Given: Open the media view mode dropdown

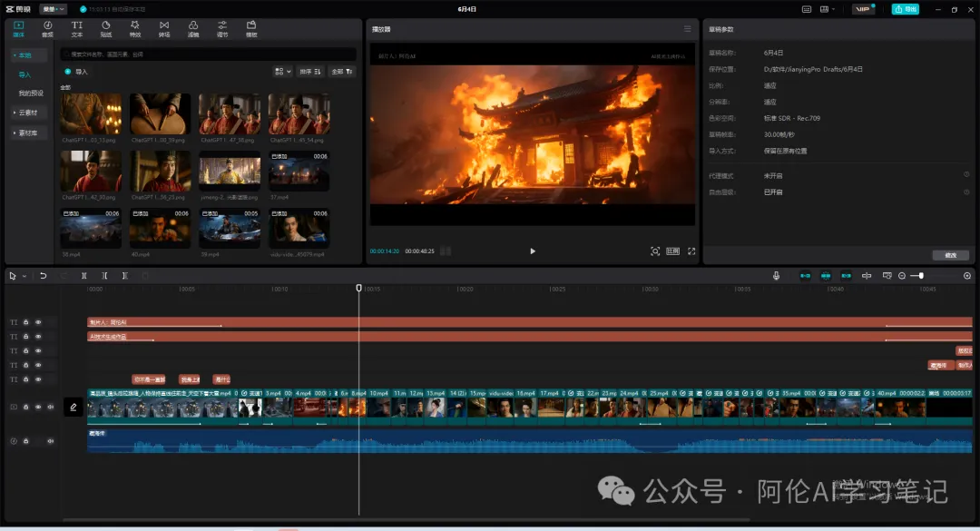Looking at the screenshot, I should (x=282, y=72).
